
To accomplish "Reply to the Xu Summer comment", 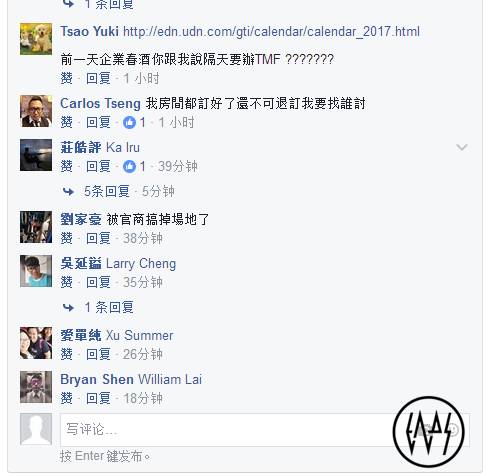I will [98, 354].
